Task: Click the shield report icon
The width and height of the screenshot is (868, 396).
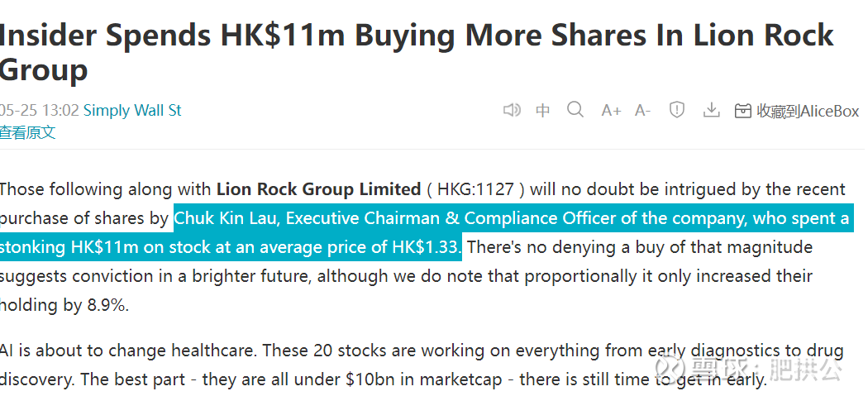Action: click(x=677, y=110)
